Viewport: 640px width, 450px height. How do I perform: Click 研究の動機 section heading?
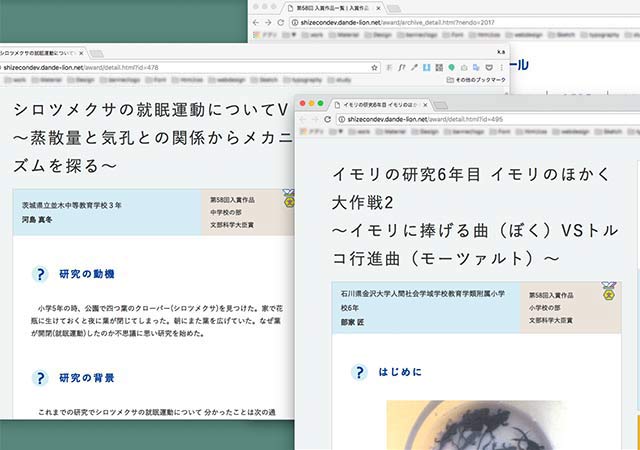point(87,274)
